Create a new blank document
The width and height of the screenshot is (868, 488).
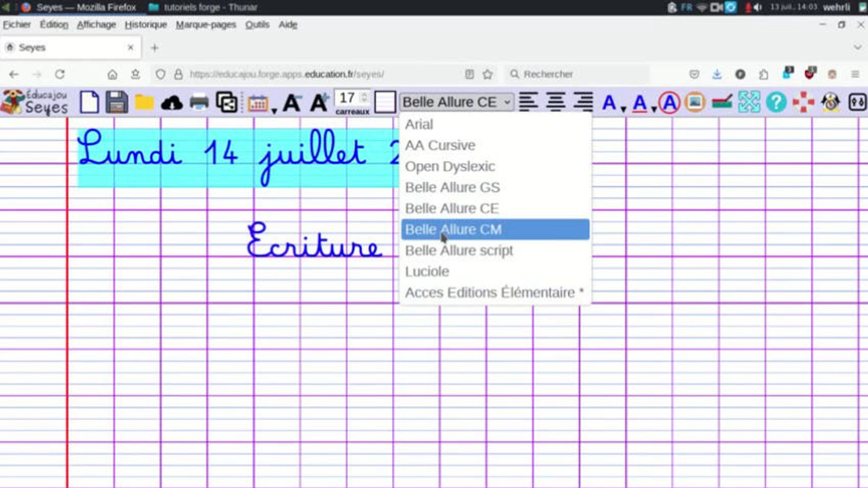(x=90, y=102)
